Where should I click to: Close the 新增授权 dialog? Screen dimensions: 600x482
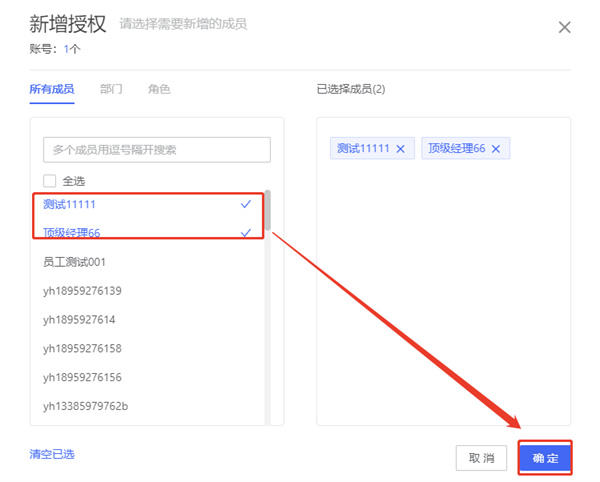pyautogui.click(x=564, y=28)
